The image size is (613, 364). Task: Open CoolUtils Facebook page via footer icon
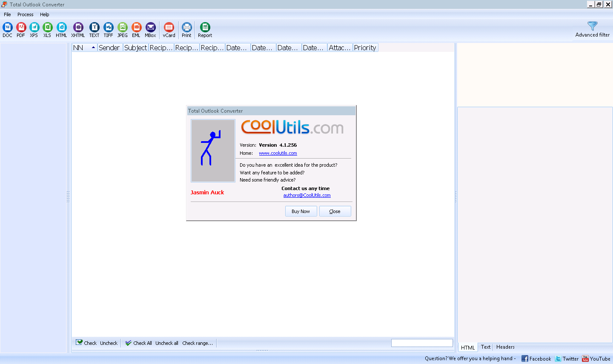click(x=536, y=358)
